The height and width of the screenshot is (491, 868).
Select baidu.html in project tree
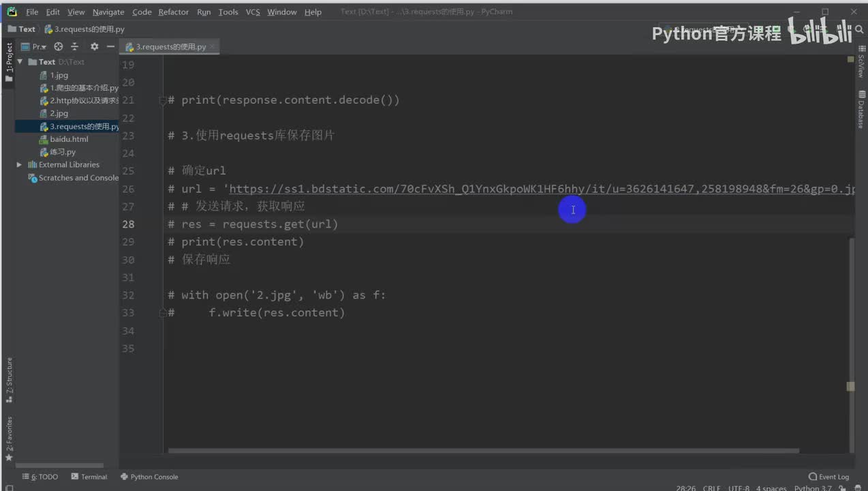[x=64, y=139]
